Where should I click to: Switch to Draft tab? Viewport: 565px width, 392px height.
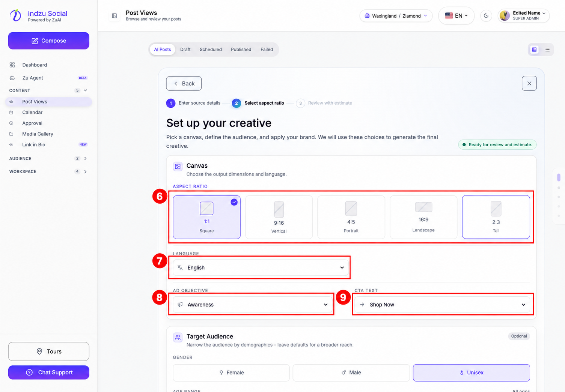coord(185,50)
